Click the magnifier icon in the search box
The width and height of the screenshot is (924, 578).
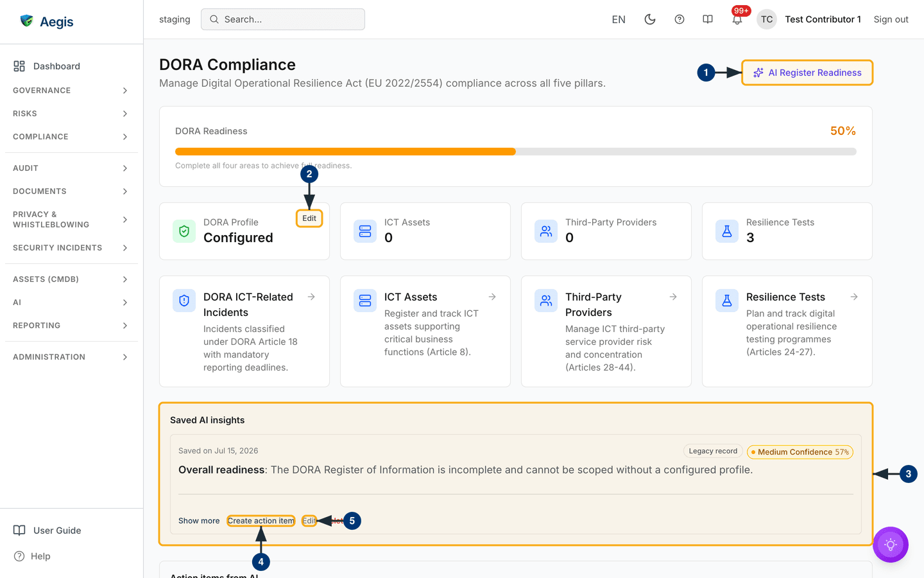tap(214, 19)
